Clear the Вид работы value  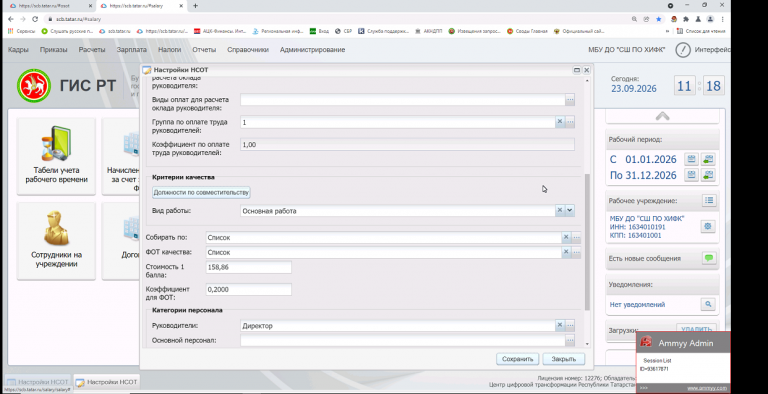click(560, 210)
